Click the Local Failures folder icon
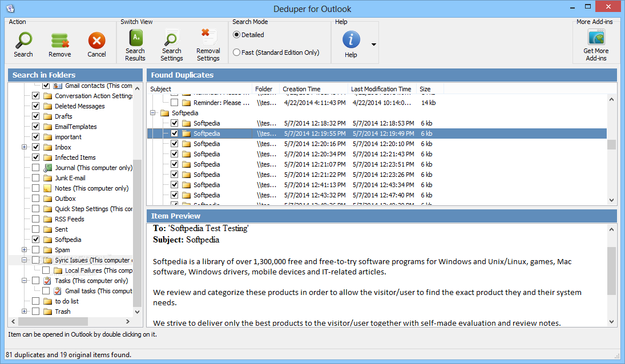The width and height of the screenshot is (625, 364). pos(58,270)
